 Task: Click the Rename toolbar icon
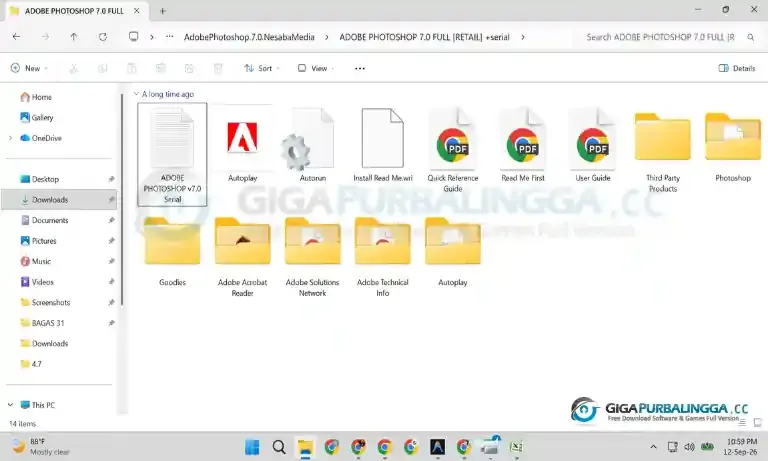coord(161,69)
